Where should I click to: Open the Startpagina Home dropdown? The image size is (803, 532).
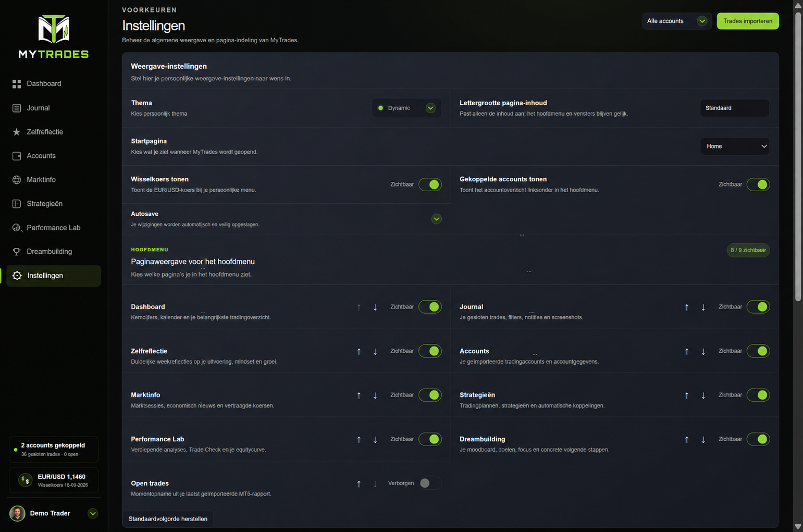click(x=735, y=146)
